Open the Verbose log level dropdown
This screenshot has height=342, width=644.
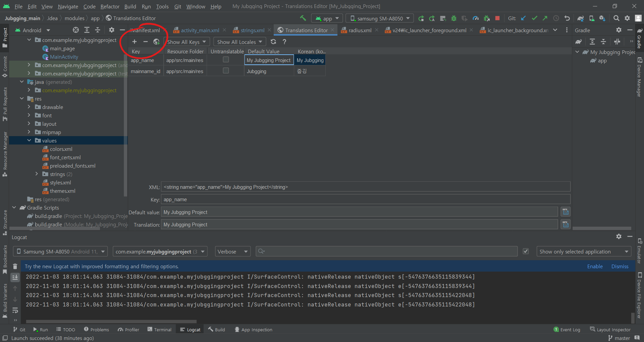pyautogui.click(x=232, y=251)
